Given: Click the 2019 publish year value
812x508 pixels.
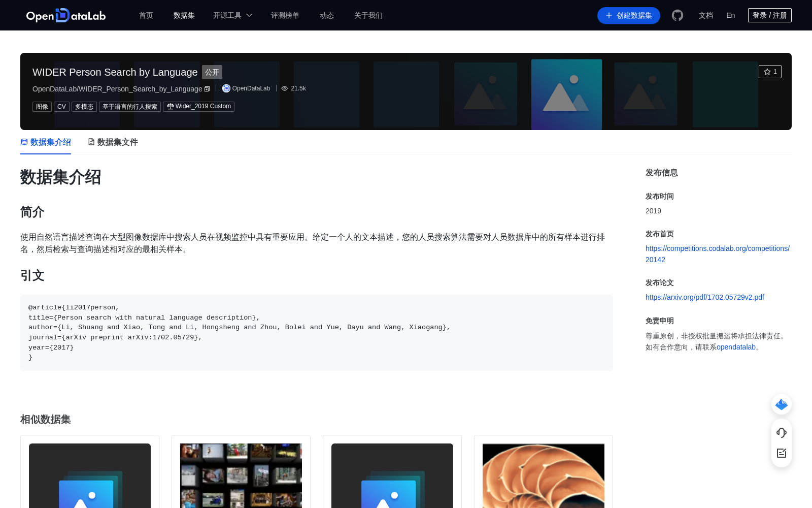Looking at the screenshot, I should [653, 211].
